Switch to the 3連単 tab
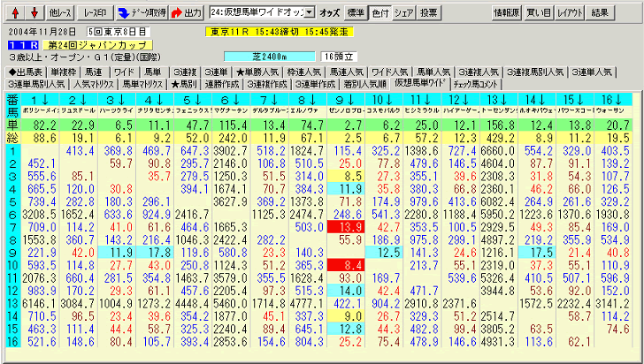 click(x=216, y=72)
